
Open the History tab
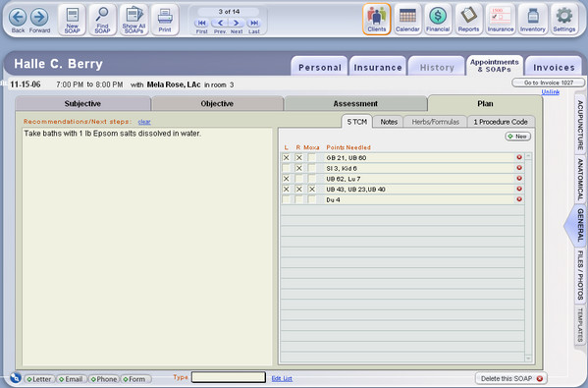[x=437, y=67]
